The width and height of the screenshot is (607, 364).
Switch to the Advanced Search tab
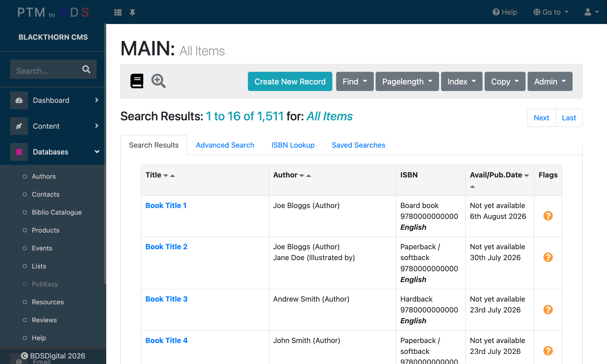coord(225,145)
